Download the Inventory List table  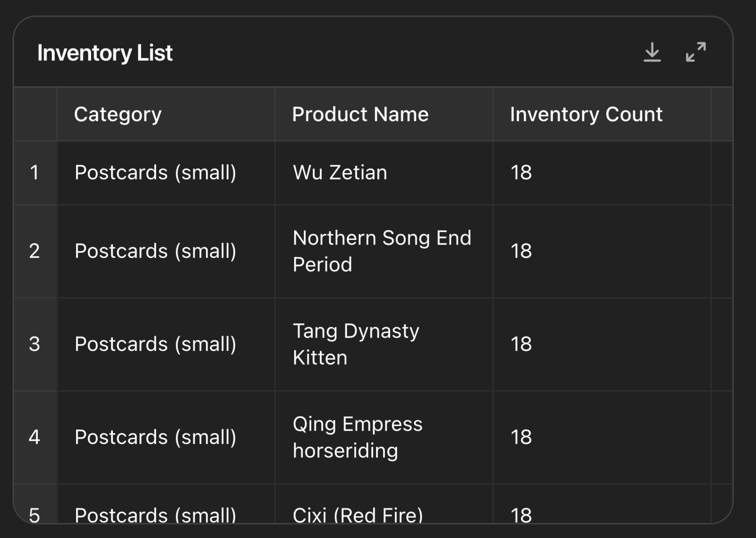click(x=652, y=52)
